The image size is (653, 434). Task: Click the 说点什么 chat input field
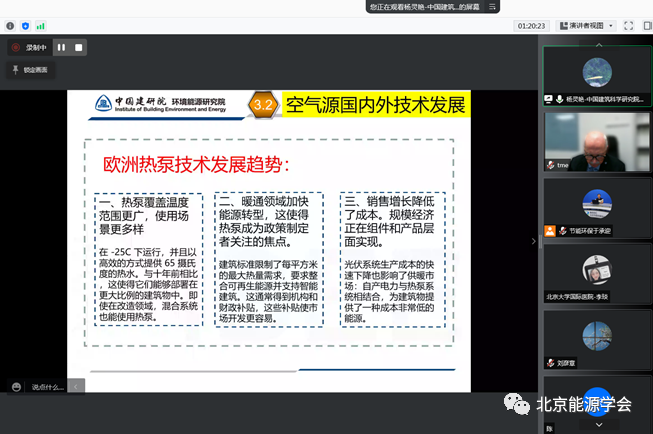click(47, 387)
